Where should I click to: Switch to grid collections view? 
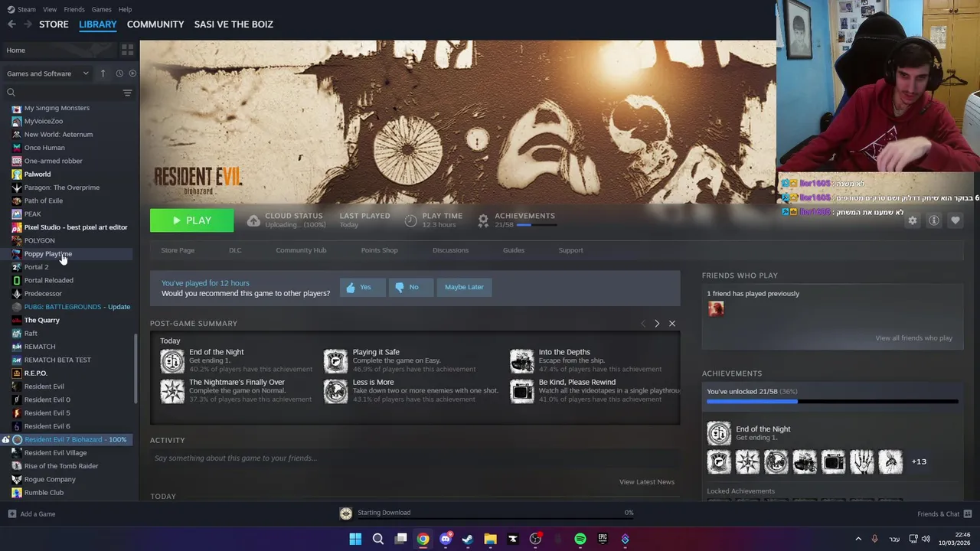127,50
